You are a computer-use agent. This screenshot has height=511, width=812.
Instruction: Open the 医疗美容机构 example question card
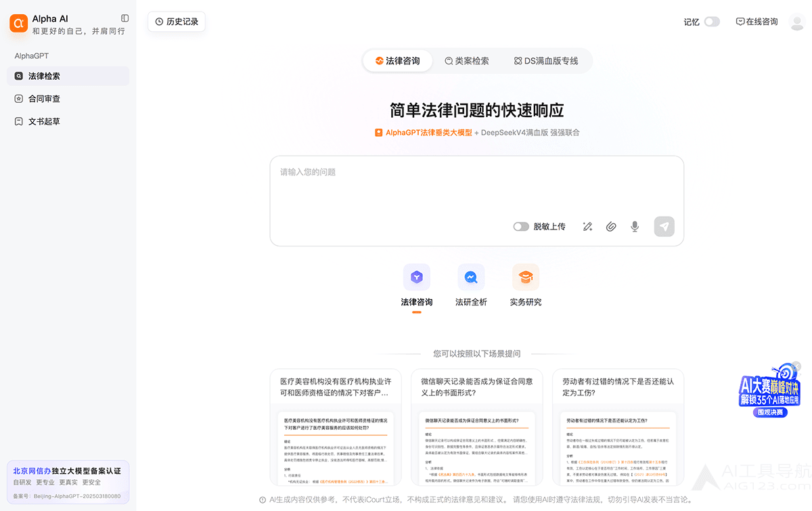[336, 427]
